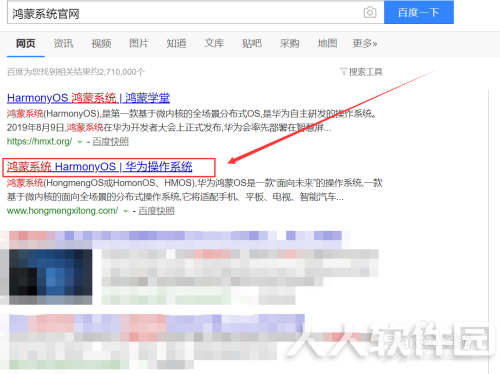Click the camera image search icon
This screenshot has height=374, width=500.
point(370,13)
